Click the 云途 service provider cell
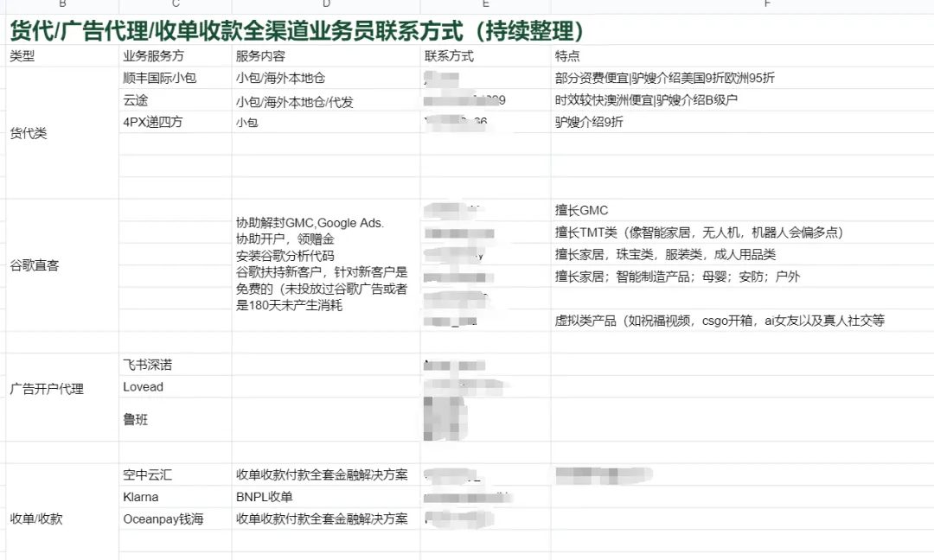This screenshot has height=560, width=934. coord(175,100)
